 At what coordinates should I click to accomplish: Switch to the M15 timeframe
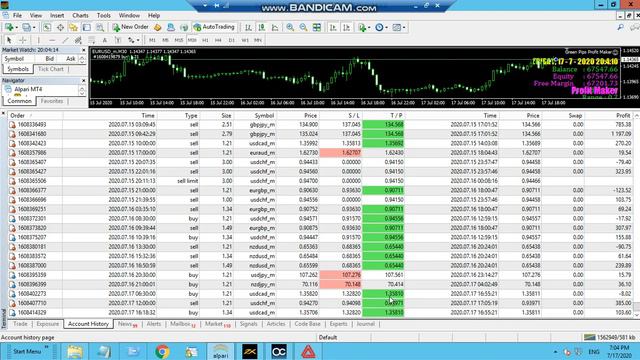[178, 40]
